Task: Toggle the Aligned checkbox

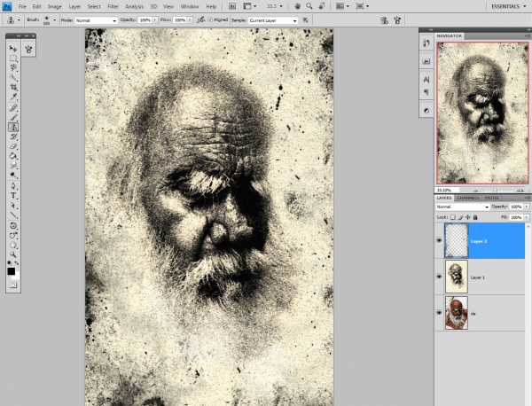Action: [210, 20]
